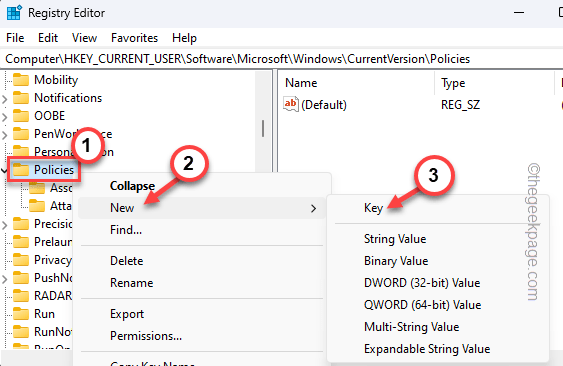Choose Delete in the context menu
563x366 pixels.
(201, 261)
